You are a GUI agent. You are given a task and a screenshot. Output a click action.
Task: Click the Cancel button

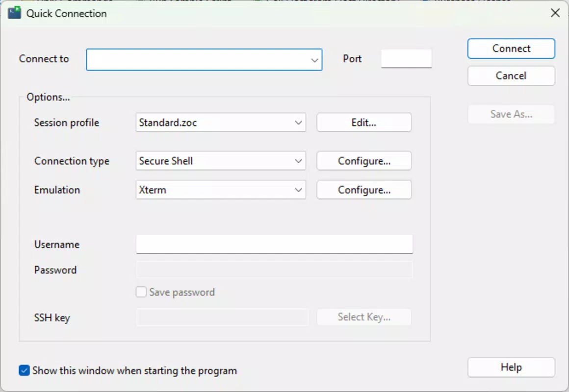point(511,76)
